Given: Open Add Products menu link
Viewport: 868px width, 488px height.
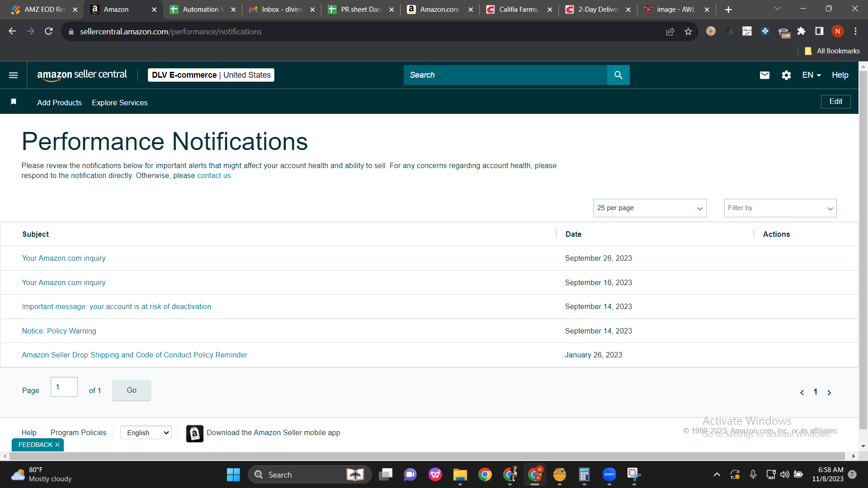Looking at the screenshot, I should click(59, 103).
